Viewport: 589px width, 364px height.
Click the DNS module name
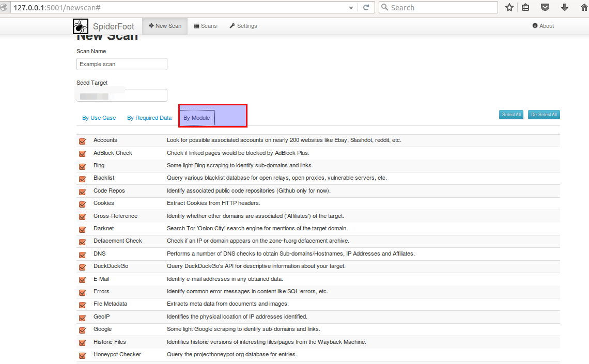click(100, 254)
